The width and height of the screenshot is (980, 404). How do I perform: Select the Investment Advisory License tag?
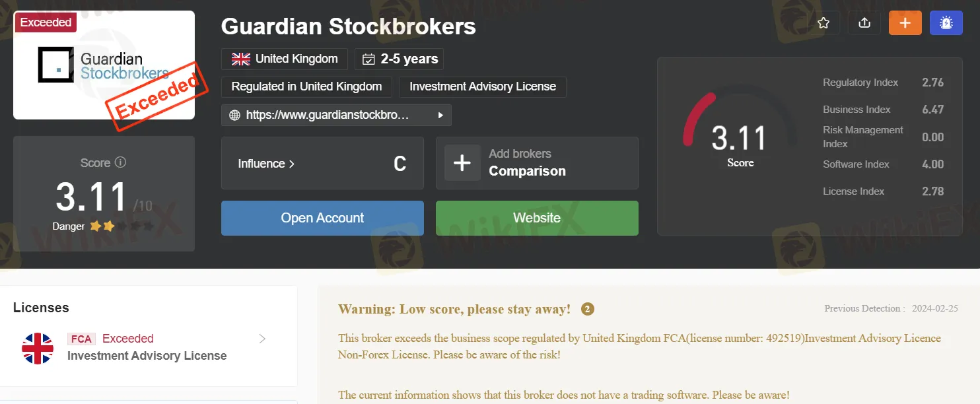tap(482, 86)
